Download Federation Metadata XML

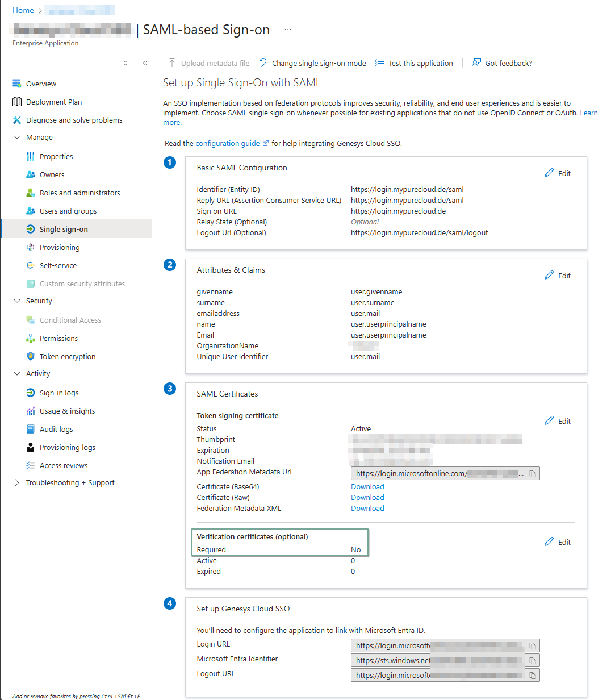click(x=367, y=508)
